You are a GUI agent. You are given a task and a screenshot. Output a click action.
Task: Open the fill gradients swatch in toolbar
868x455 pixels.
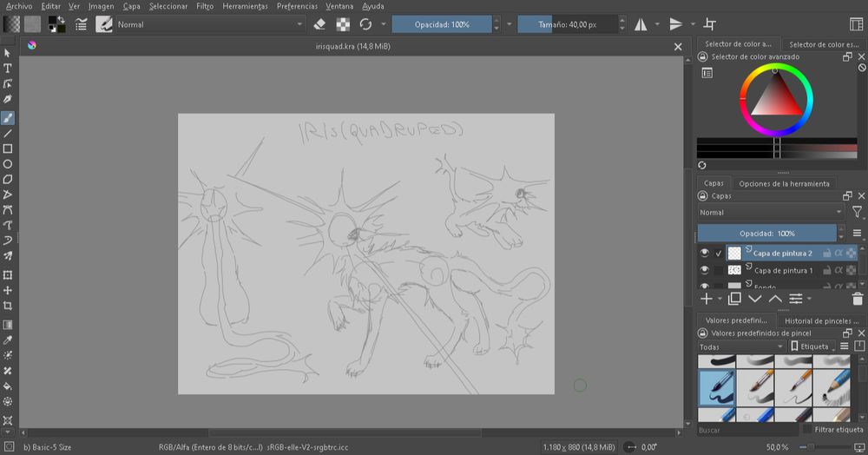coord(11,24)
